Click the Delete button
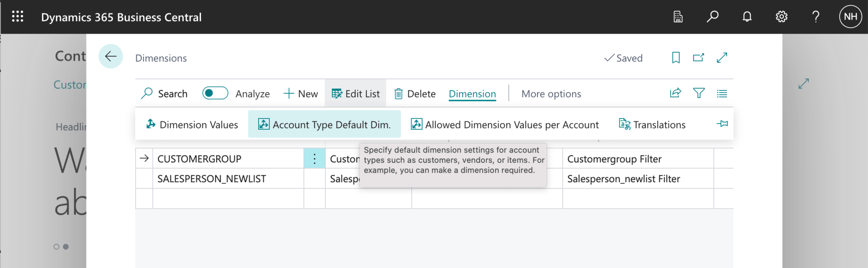This screenshot has width=868, height=268. (415, 94)
